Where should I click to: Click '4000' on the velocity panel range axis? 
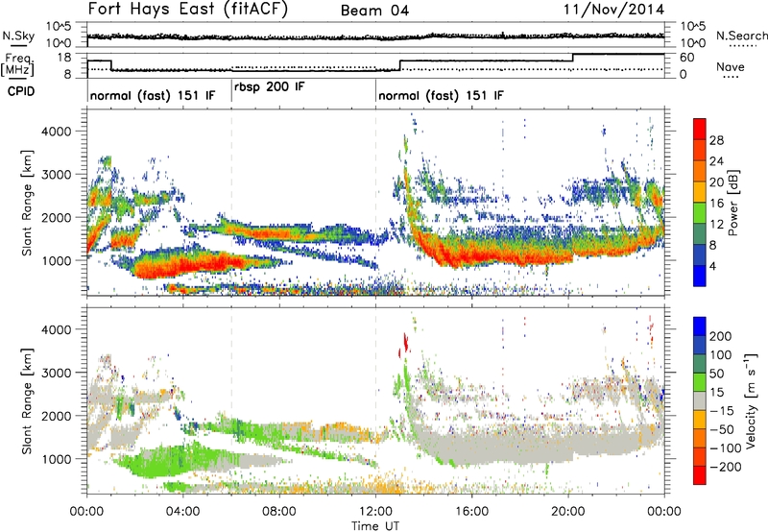(x=56, y=329)
